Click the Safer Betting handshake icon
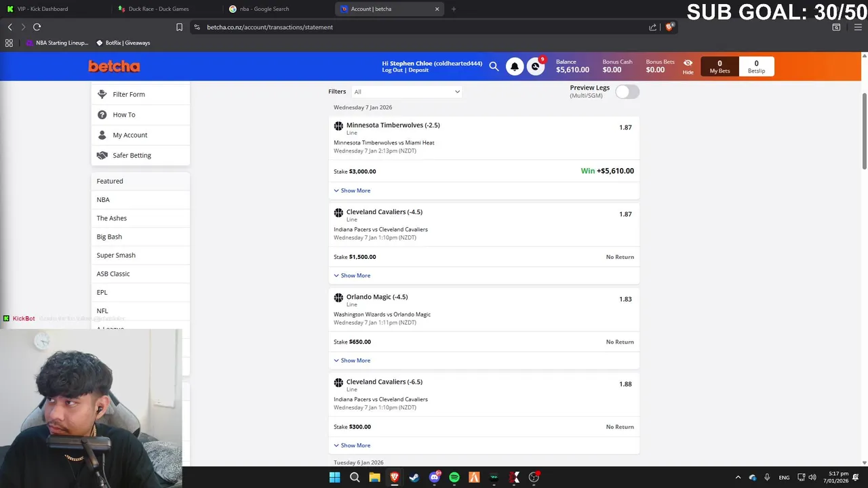Image resolution: width=868 pixels, height=488 pixels. point(102,155)
